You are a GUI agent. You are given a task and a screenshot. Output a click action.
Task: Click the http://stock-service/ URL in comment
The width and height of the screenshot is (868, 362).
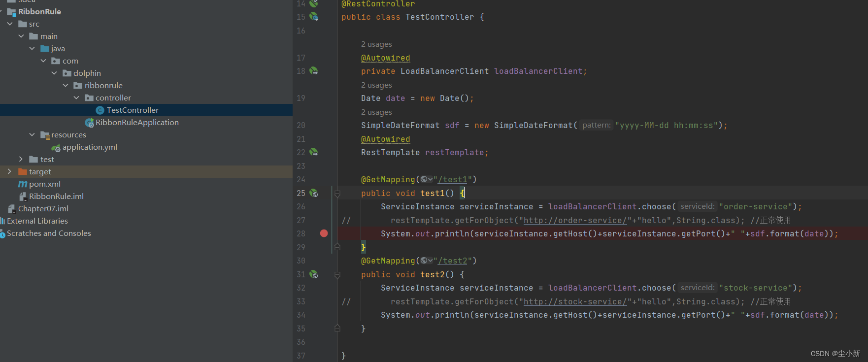575,301
